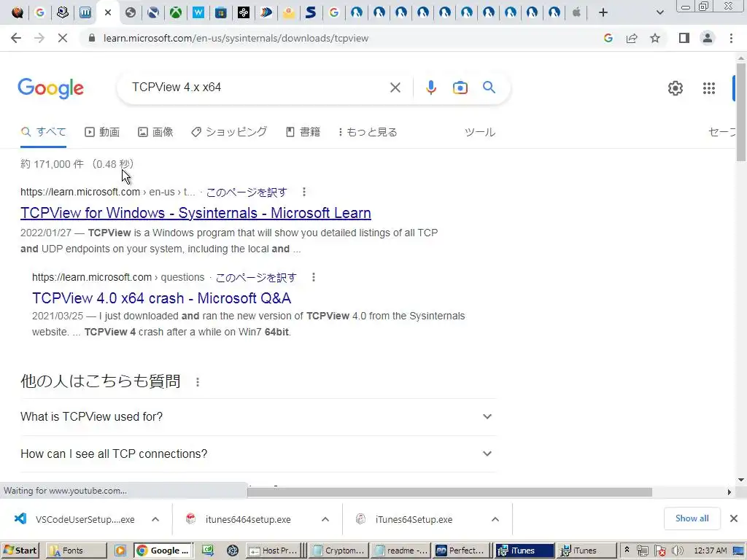Image resolution: width=747 pixels, height=560 pixels.
Task: Switch to the 画像 results tab
Action: click(155, 132)
